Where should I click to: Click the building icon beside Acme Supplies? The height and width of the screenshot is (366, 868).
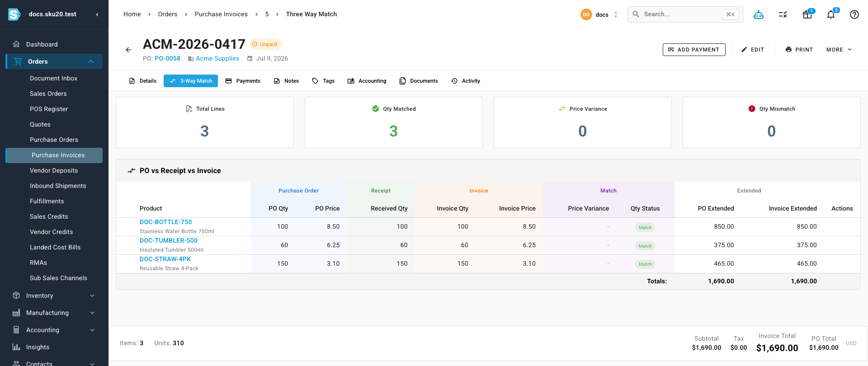tap(191, 59)
